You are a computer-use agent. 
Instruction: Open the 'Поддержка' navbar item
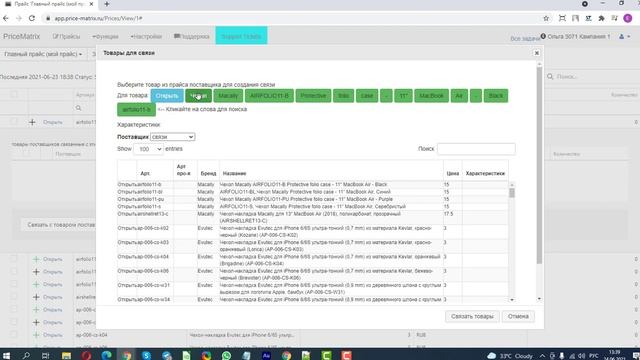coord(191,37)
